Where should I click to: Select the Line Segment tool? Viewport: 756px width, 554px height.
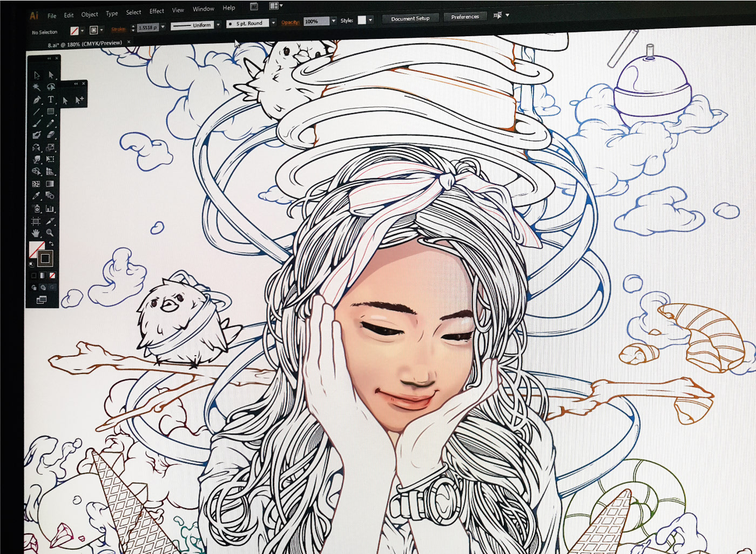[37, 112]
